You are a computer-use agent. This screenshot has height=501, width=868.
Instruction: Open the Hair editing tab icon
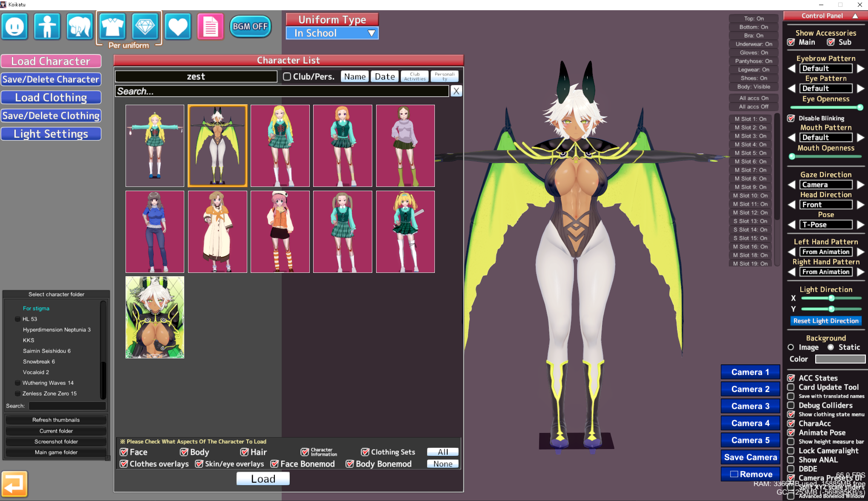(80, 26)
